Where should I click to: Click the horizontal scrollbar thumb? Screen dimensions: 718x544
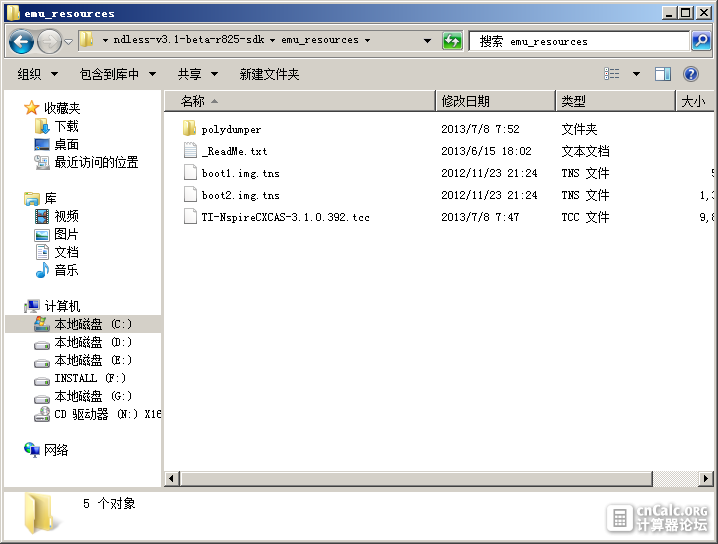click(x=416, y=479)
